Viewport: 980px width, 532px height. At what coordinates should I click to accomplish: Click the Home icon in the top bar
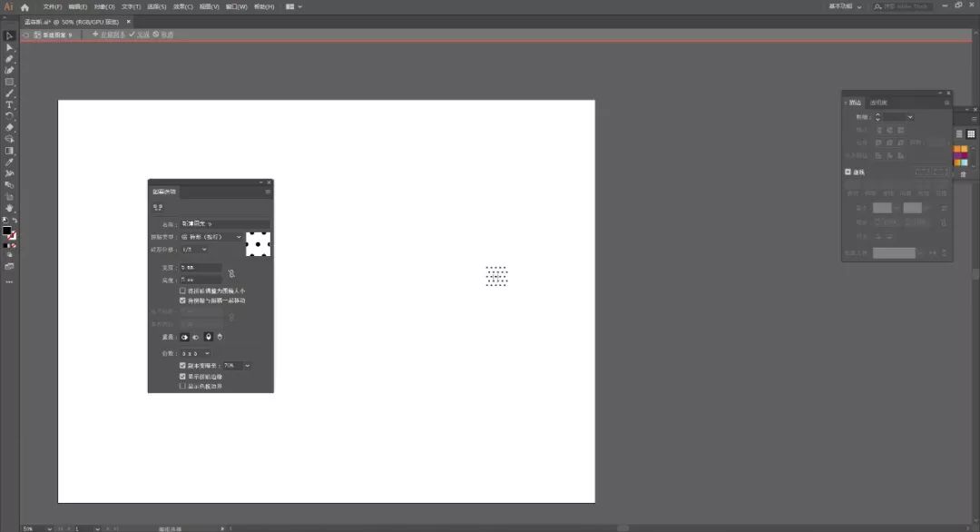(x=25, y=6)
